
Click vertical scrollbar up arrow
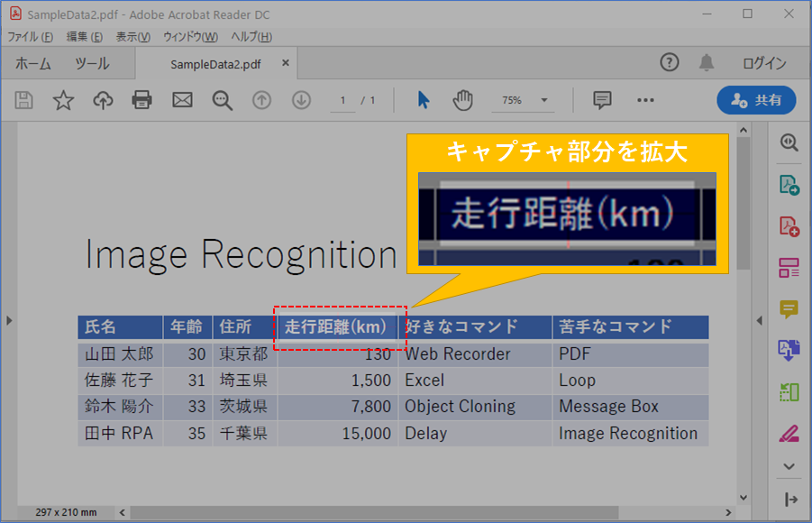(744, 130)
